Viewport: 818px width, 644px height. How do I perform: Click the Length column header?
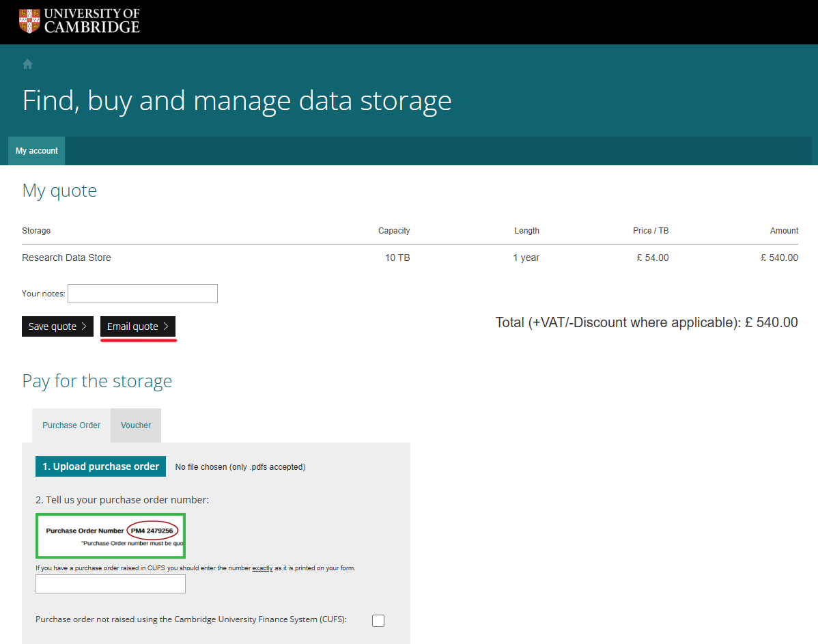tap(526, 231)
